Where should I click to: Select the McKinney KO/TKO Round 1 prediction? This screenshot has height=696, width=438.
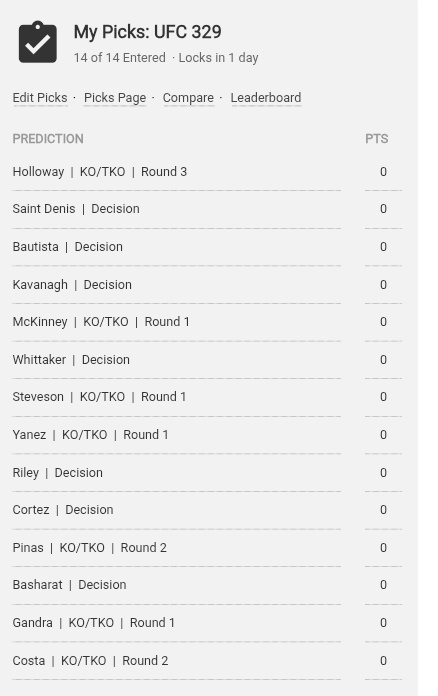(101, 322)
